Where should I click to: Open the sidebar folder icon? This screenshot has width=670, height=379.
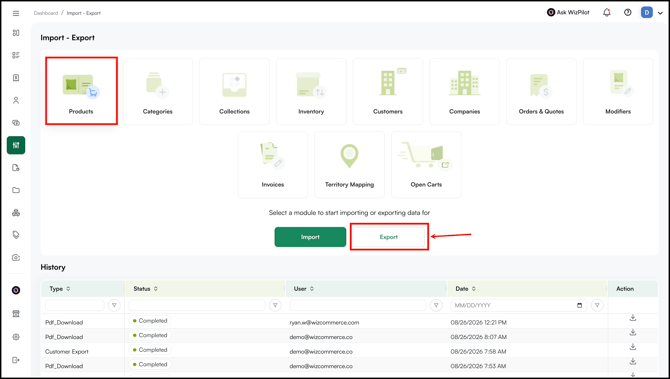(x=16, y=190)
